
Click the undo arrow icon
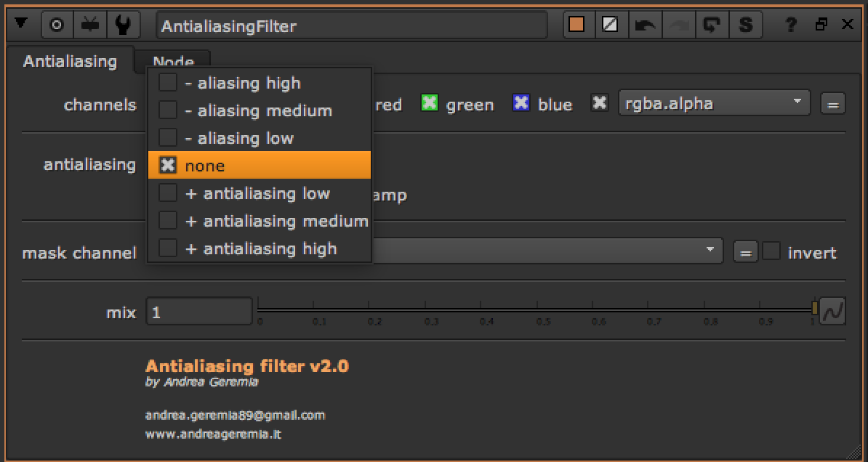(644, 25)
